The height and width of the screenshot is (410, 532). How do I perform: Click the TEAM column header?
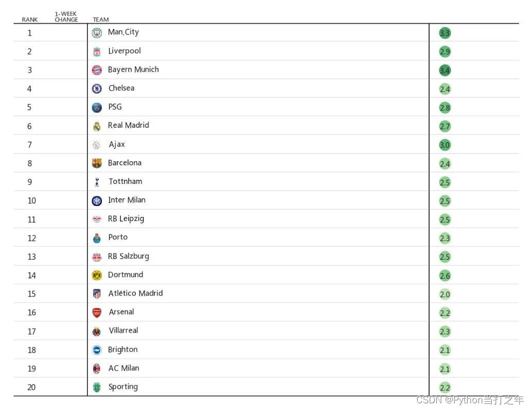click(x=101, y=20)
